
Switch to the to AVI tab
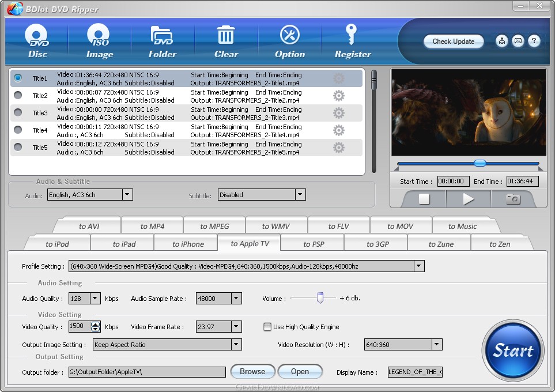pos(89,227)
